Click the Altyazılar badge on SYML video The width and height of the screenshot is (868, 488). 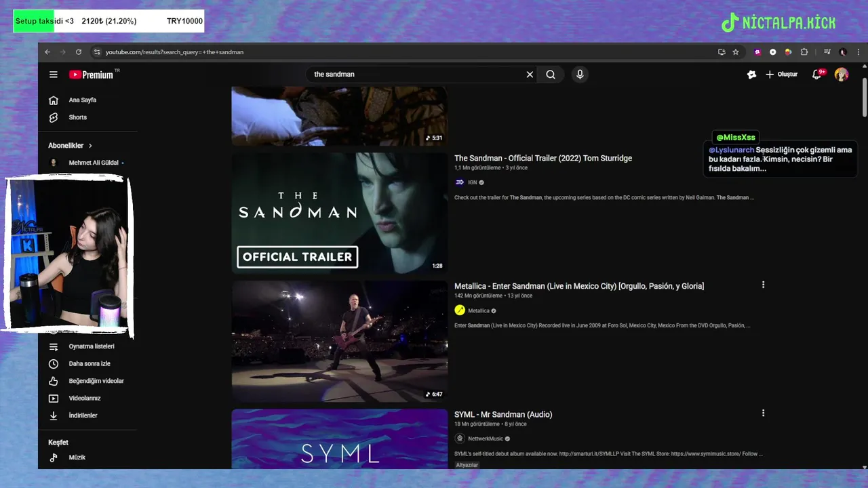[467, 465]
